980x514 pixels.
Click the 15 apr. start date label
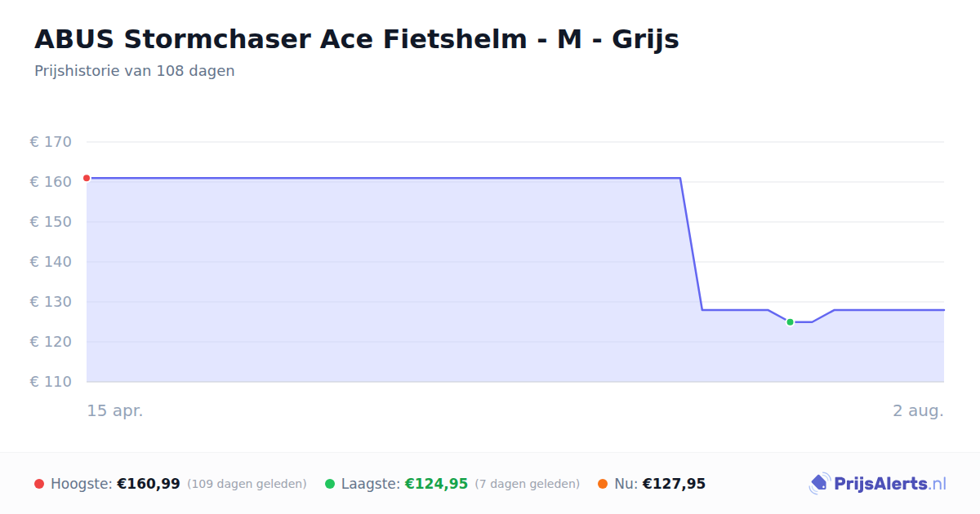[x=115, y=410]
